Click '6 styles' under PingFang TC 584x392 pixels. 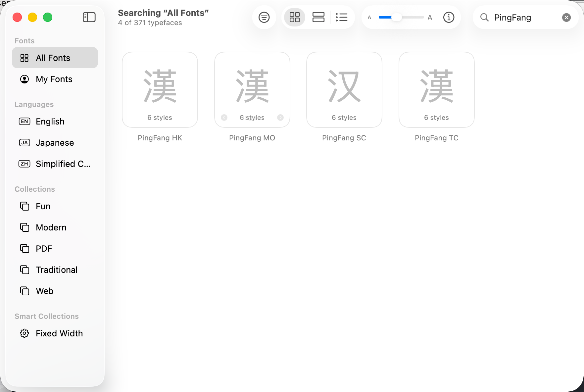pos(437,118)
